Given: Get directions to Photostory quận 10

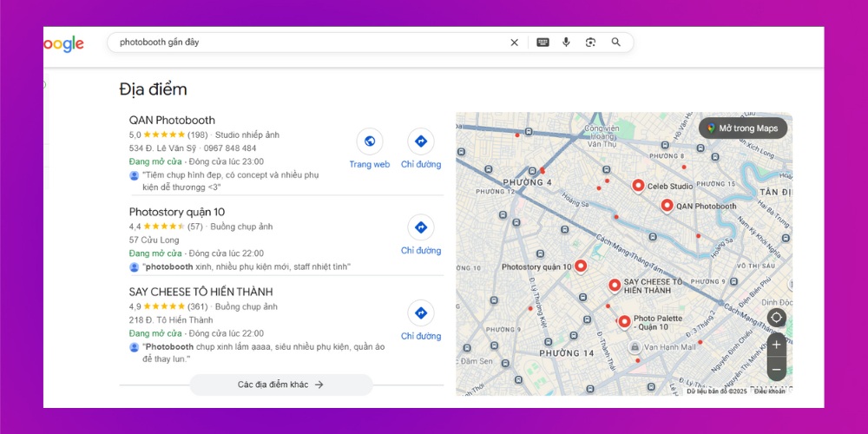Looking at the screenshot, I should [x=421, y=227].
